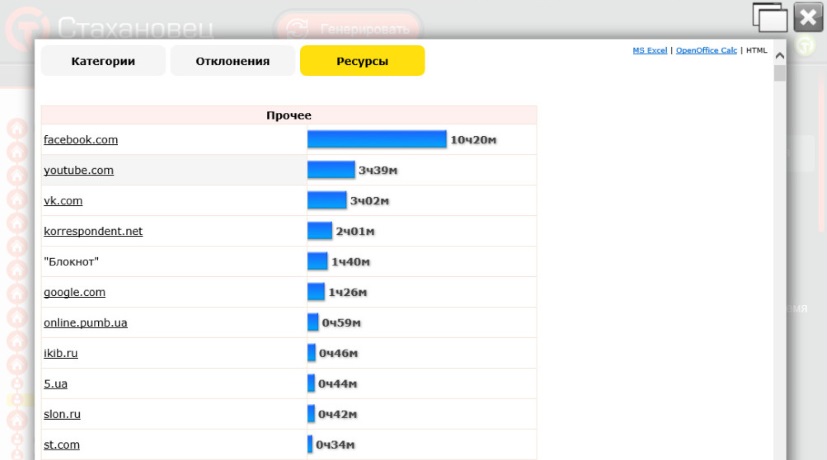Select the 1ч26м duration value

coord(348,292)
